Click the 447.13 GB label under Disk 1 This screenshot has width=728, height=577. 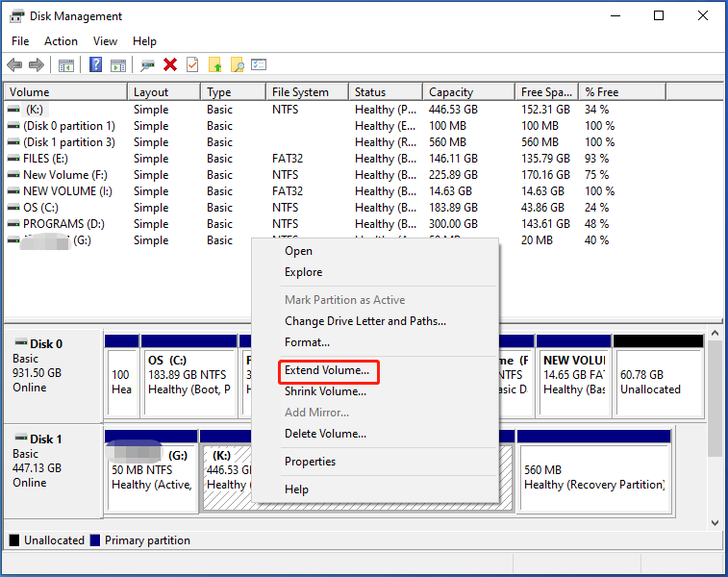pos(37,468)
